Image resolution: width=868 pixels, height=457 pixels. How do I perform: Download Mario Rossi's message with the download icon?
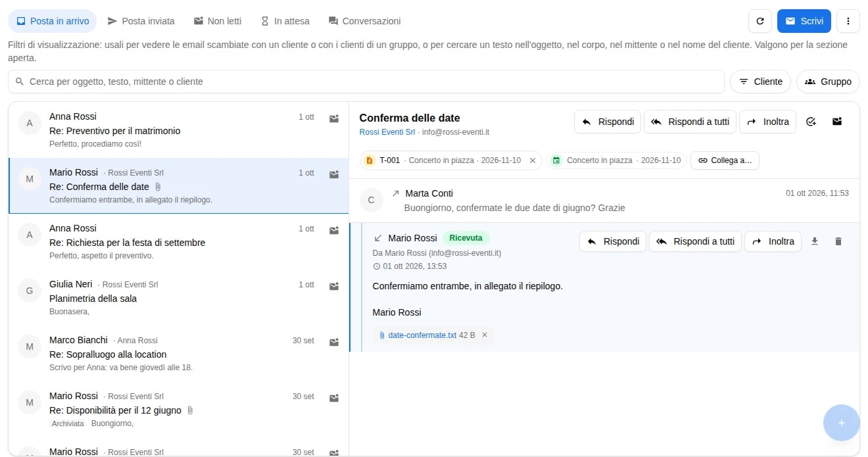click(815, 241)
